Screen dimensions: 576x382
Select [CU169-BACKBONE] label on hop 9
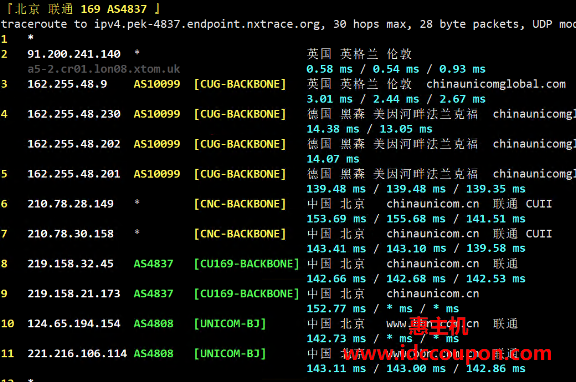pyautogui.click(x=246, y=293)
